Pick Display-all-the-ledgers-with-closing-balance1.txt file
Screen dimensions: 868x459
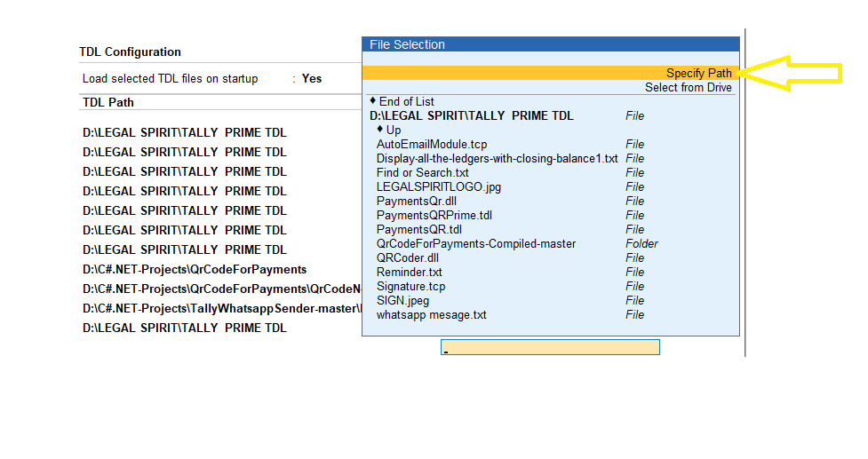[498, 159]
